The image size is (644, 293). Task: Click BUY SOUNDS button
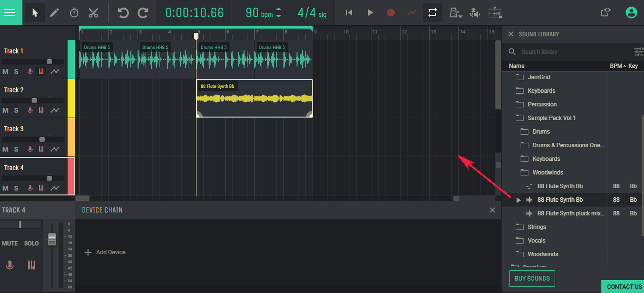pyautogui.click(x=532, y=278)
